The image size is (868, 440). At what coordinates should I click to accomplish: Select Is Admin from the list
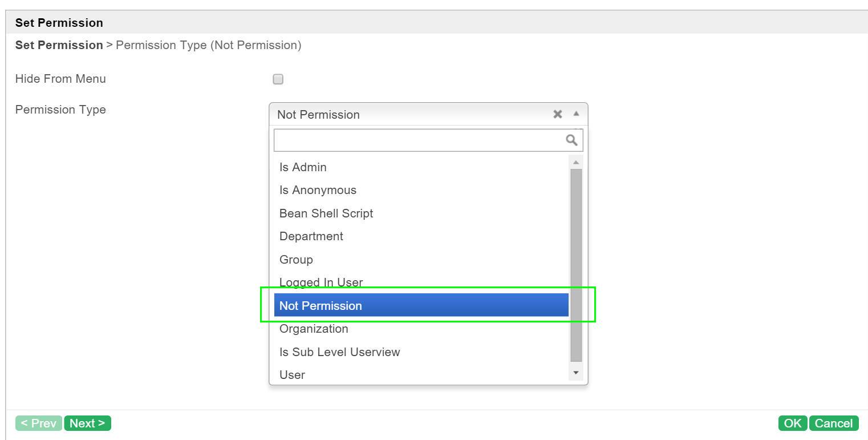point(421,167)
